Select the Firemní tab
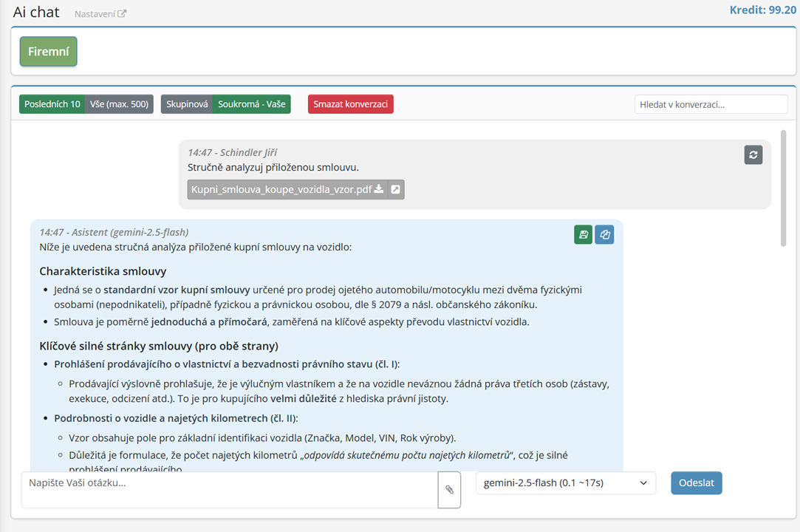800x532 pixels. 48,52
